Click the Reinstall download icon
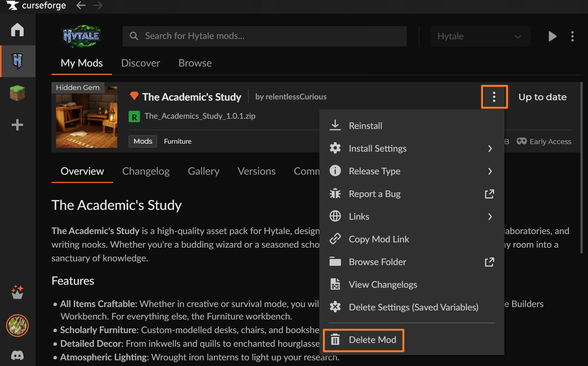 [335, 125]
